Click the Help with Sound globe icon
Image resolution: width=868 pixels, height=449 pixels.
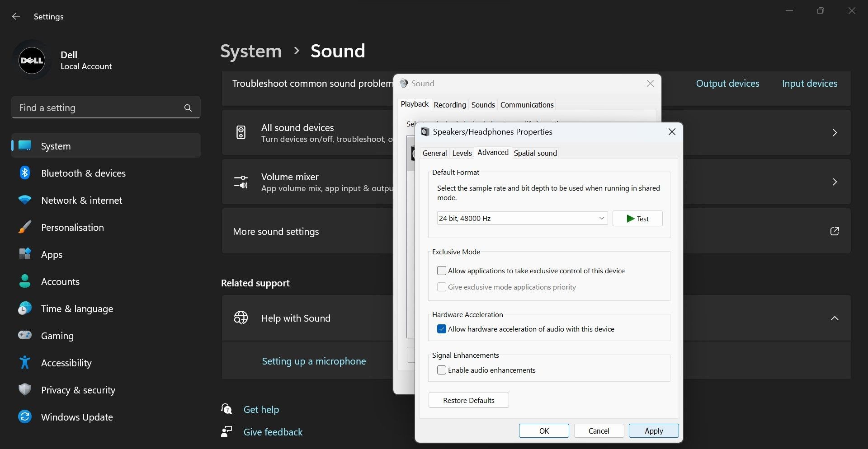(241, 318)
